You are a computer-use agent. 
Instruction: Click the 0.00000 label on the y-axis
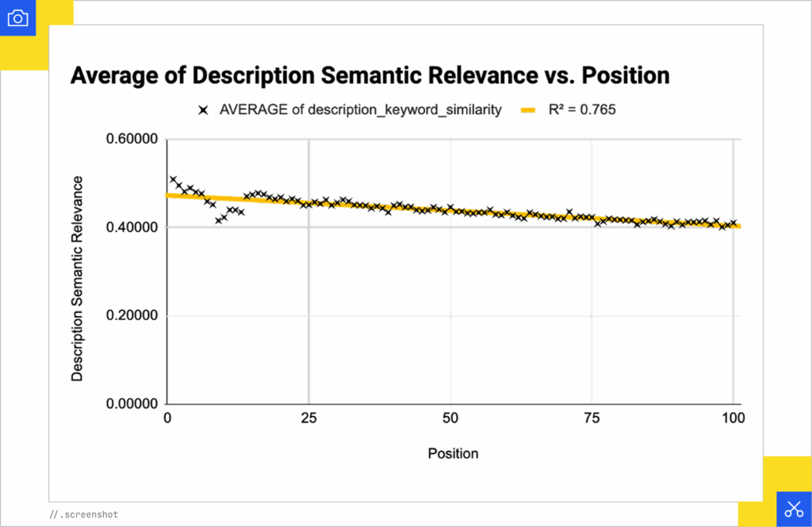pyautogui.click(x=132, y=404)
